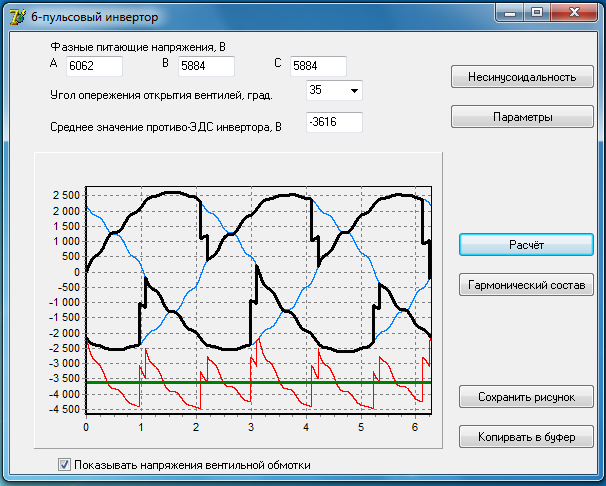606x486 pixels.
Task: Click the x-axis label 6
Action: click(415, 427)
